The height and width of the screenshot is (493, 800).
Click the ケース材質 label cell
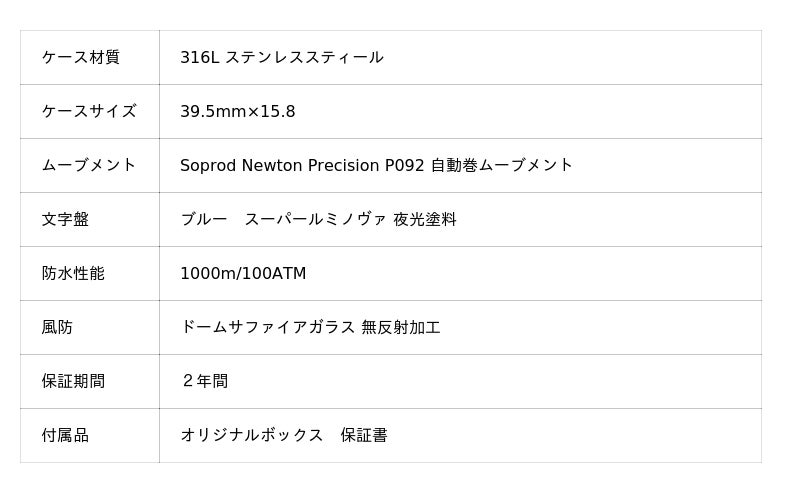point(81,58)
